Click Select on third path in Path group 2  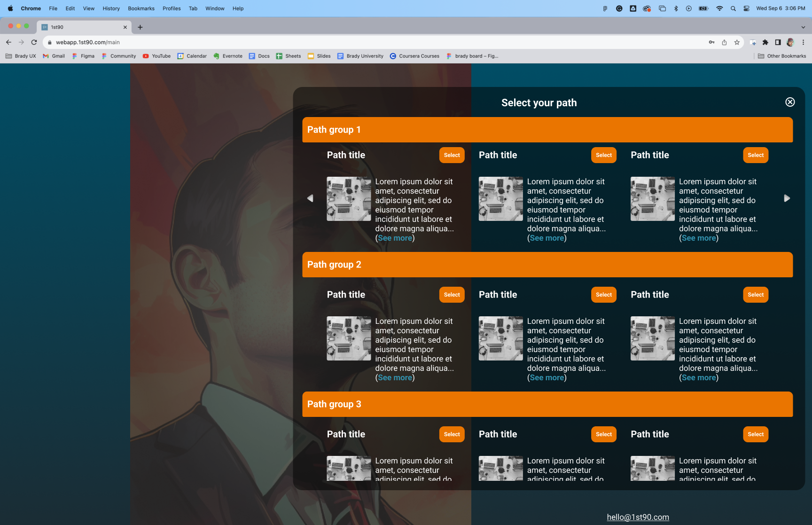[x=756, y=295]
